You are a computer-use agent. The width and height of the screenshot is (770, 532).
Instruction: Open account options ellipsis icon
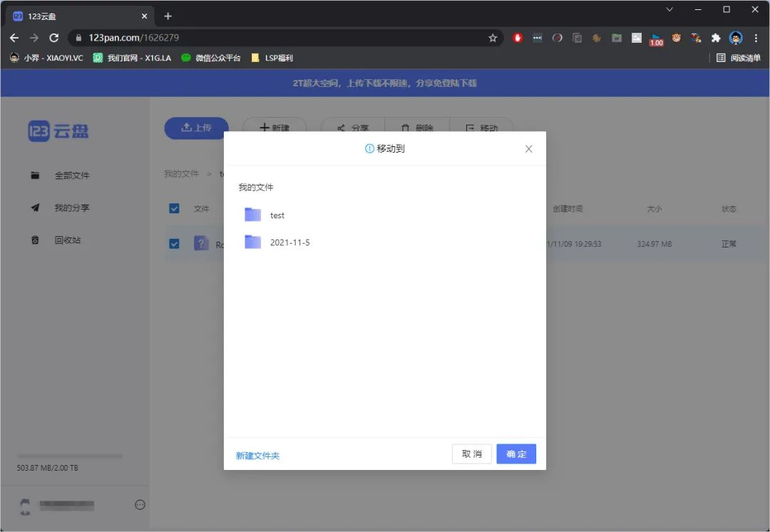[x=140, y=505]
